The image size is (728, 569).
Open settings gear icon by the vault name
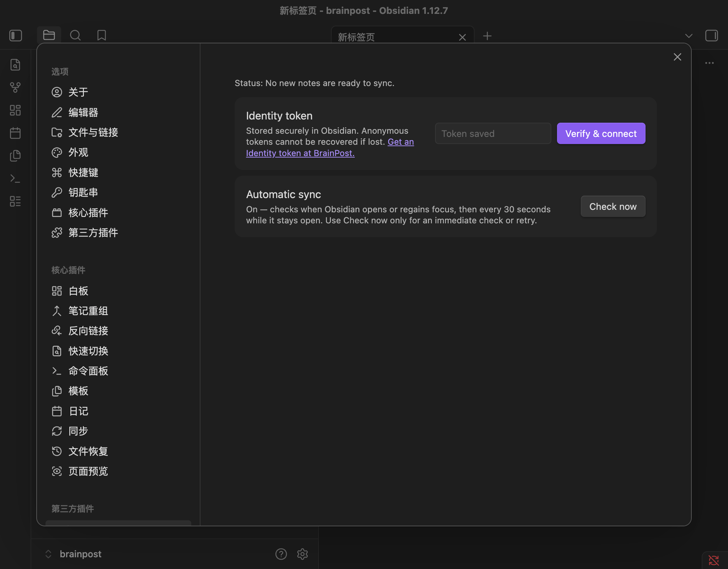(x=303, y=554)
